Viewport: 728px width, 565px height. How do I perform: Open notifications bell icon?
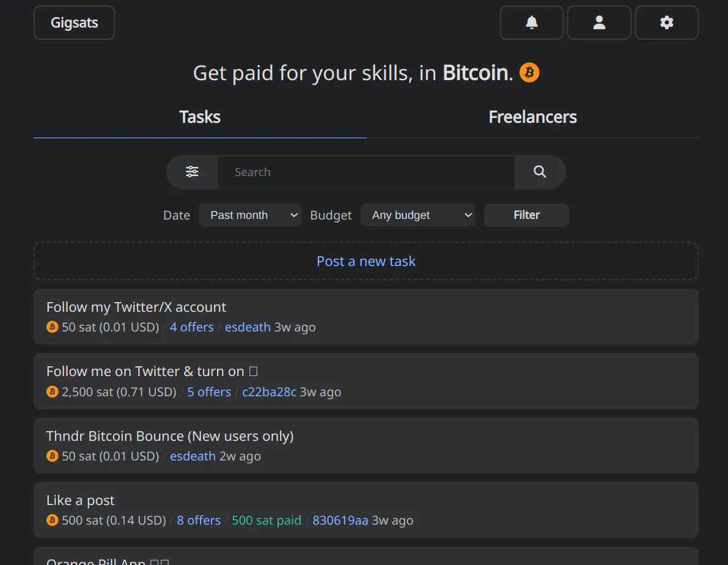point(532,23)
